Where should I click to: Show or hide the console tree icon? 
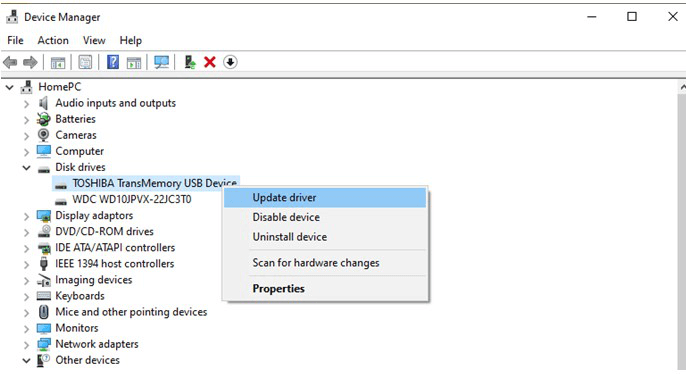(58, 63)
